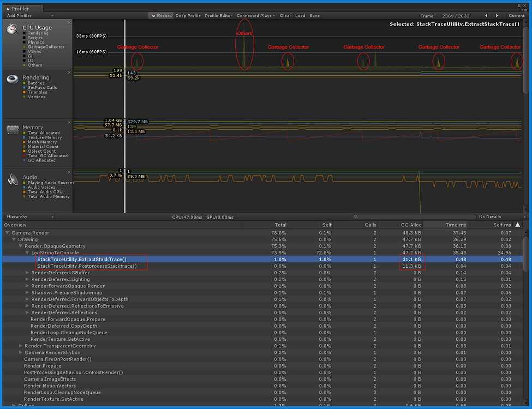Screen dimensions: 532x409
Task: Toggle Record mode in the Profiler
Action: (160, 16)
